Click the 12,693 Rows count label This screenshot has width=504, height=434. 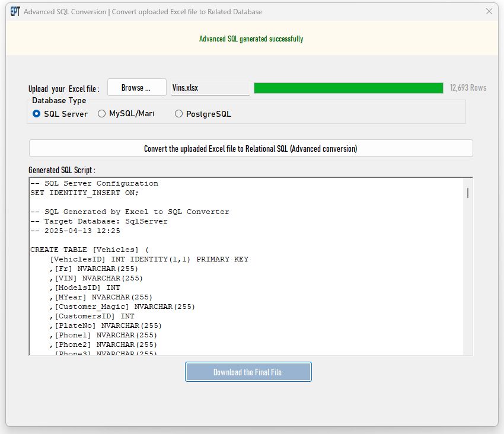(x=468, y=88)
